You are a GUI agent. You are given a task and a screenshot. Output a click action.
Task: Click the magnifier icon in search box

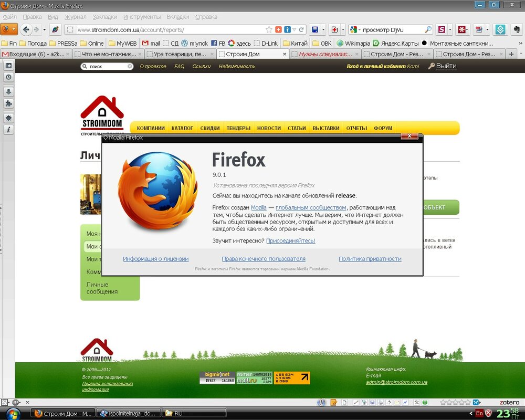click(428, 30)
